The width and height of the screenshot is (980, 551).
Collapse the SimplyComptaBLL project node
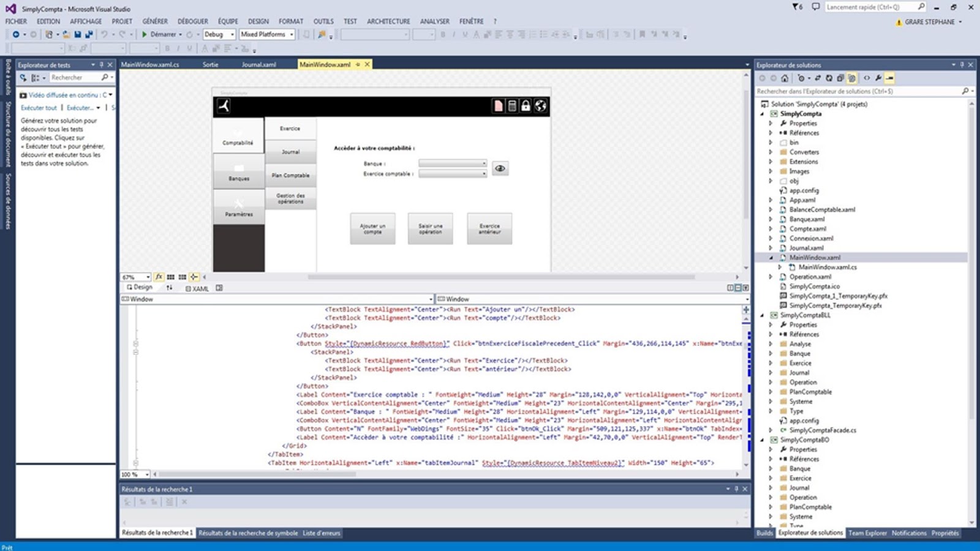[763, 315]
